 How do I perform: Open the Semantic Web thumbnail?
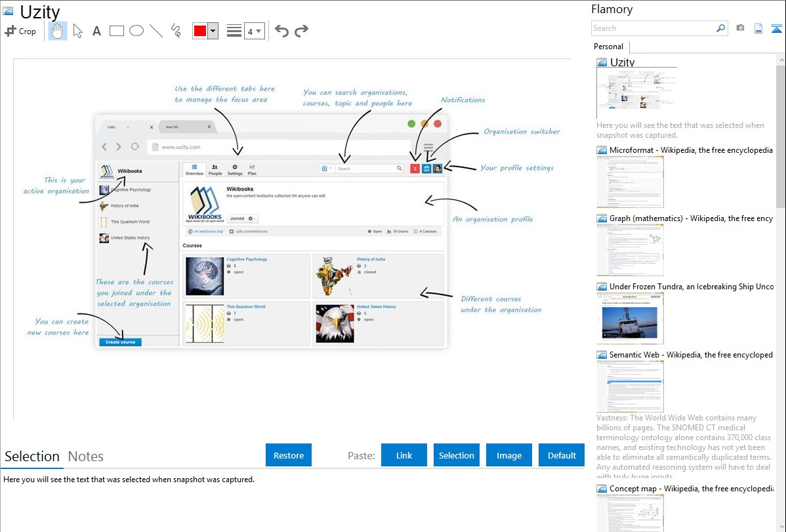point(630,386)
